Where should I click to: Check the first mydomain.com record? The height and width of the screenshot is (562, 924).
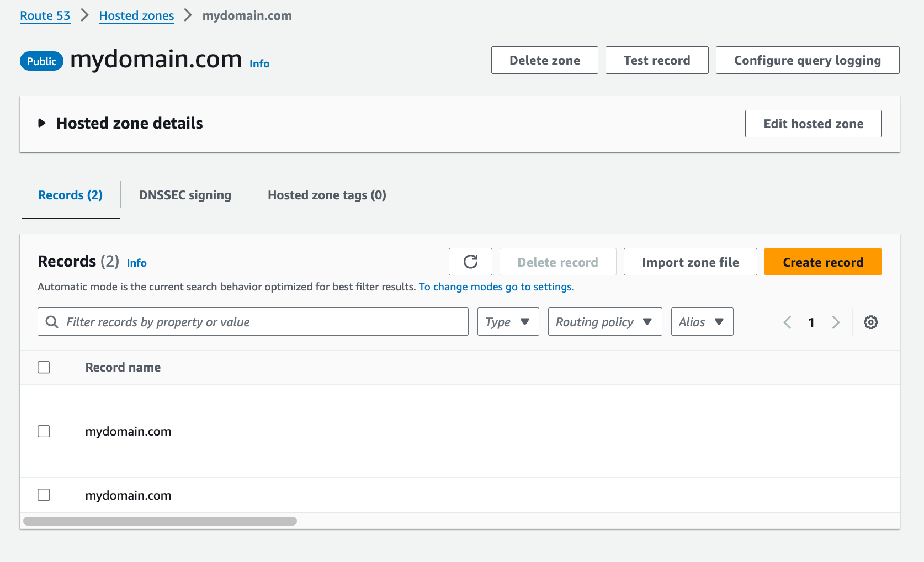pyautogui.click(x=44, y=431)
